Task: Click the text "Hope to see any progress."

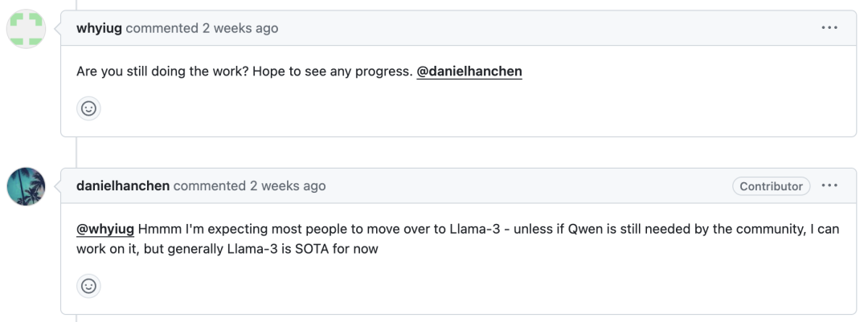Action: tap(331, 71)
